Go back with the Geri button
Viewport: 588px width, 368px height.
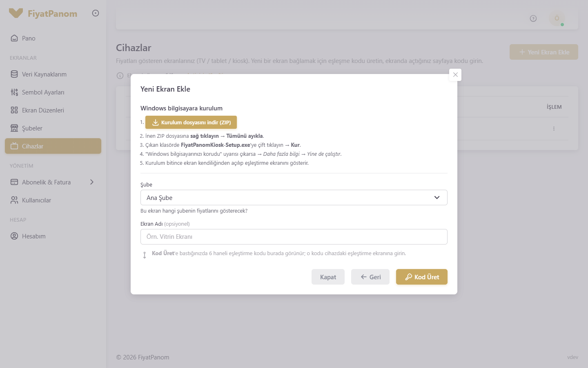click(370, 277)
